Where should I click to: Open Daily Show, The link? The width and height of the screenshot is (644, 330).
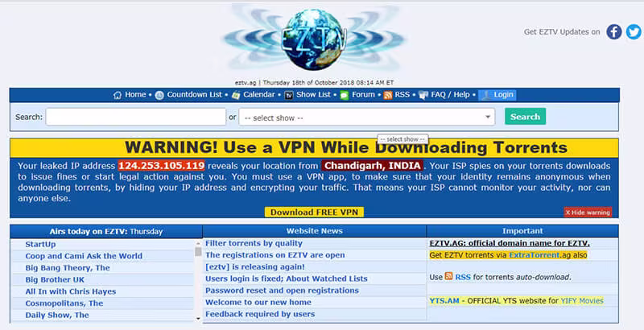coord(56,316)
